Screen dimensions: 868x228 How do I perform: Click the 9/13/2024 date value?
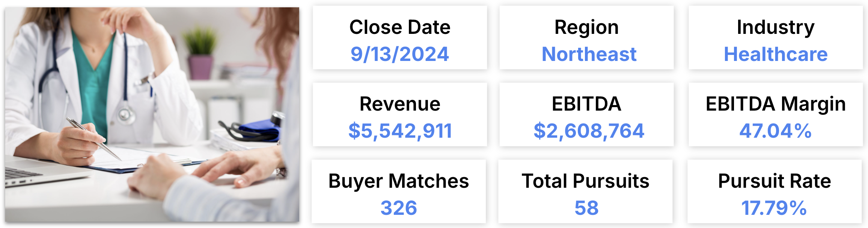400,54
